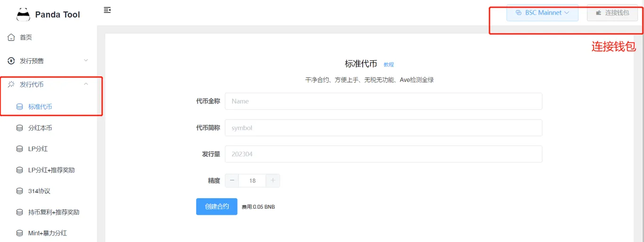
Task: Click the database icon beside LP分红
Action: pos(20,149)
